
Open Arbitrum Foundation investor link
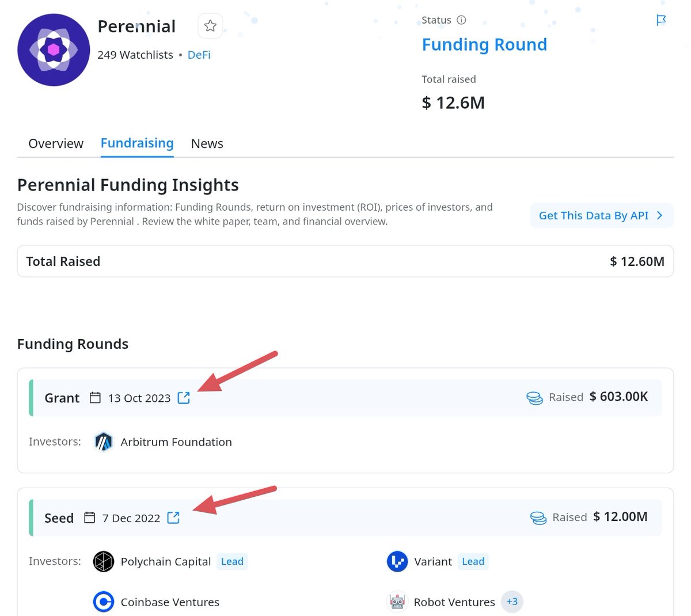tap(176, 442)
